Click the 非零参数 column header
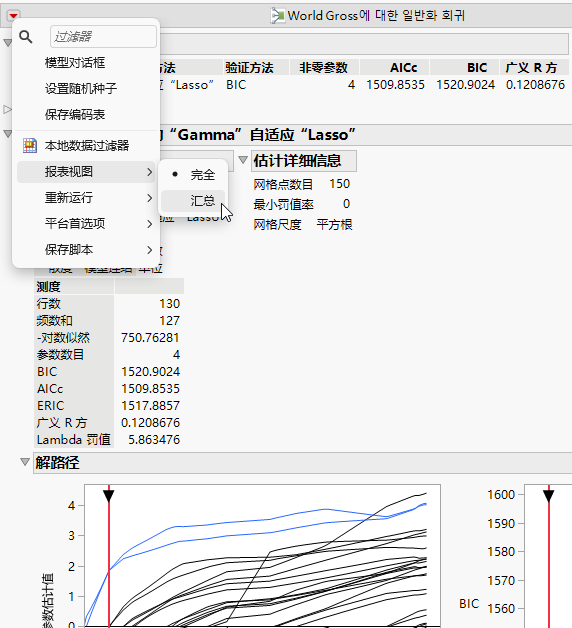 coord(324,68)
